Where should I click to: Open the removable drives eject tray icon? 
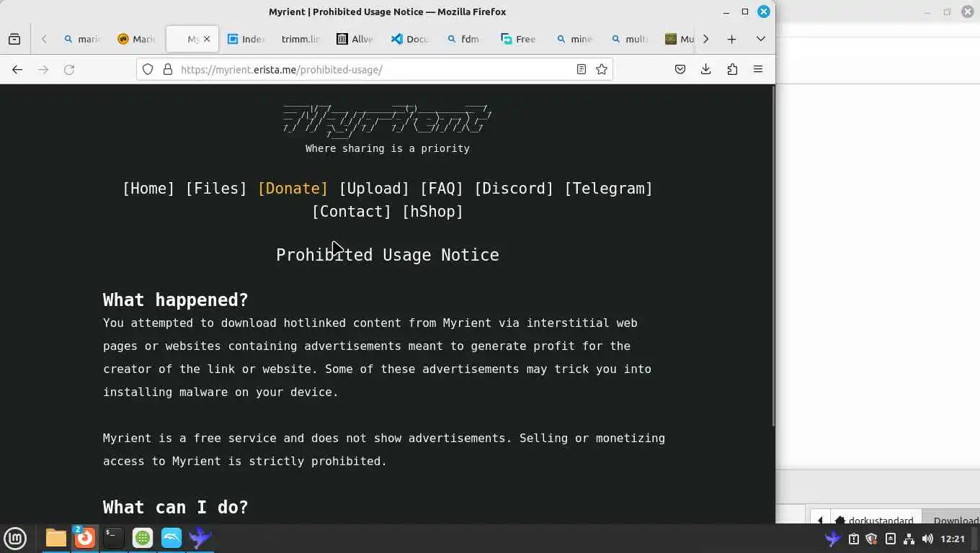[x=891, y=539]
